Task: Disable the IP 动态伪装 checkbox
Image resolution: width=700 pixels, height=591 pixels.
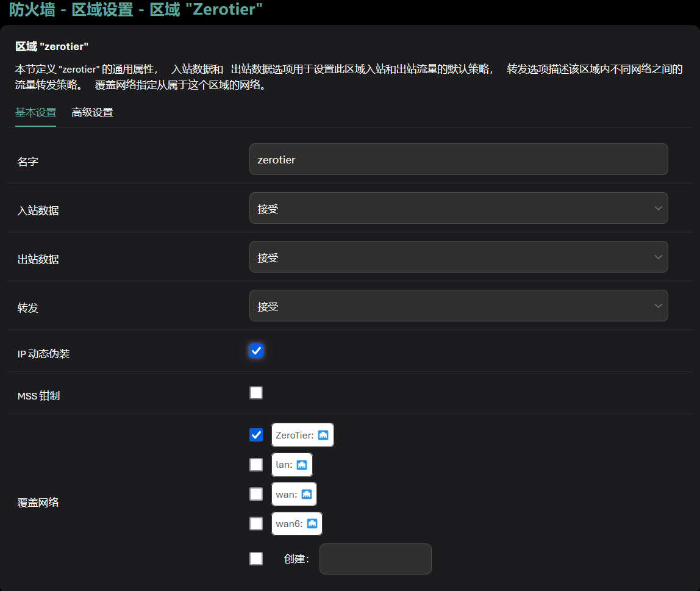Action: 256,351
